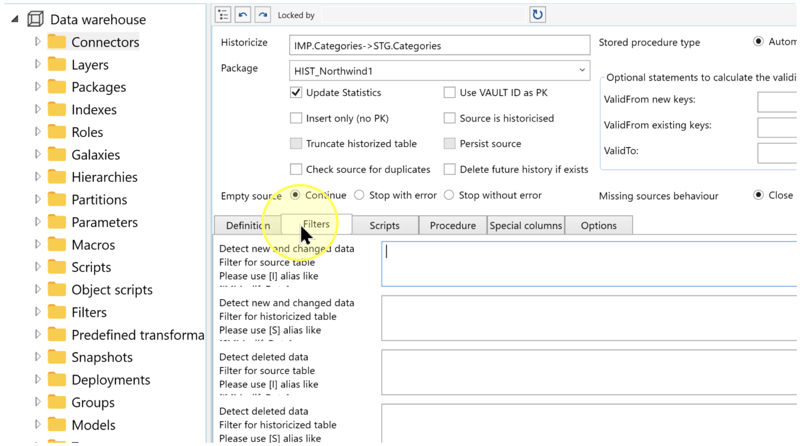Expand the Predefined transformations node arrow
The width and height of the screenshot is (800, 446).
pyautogui.click(x=37, y=334)
